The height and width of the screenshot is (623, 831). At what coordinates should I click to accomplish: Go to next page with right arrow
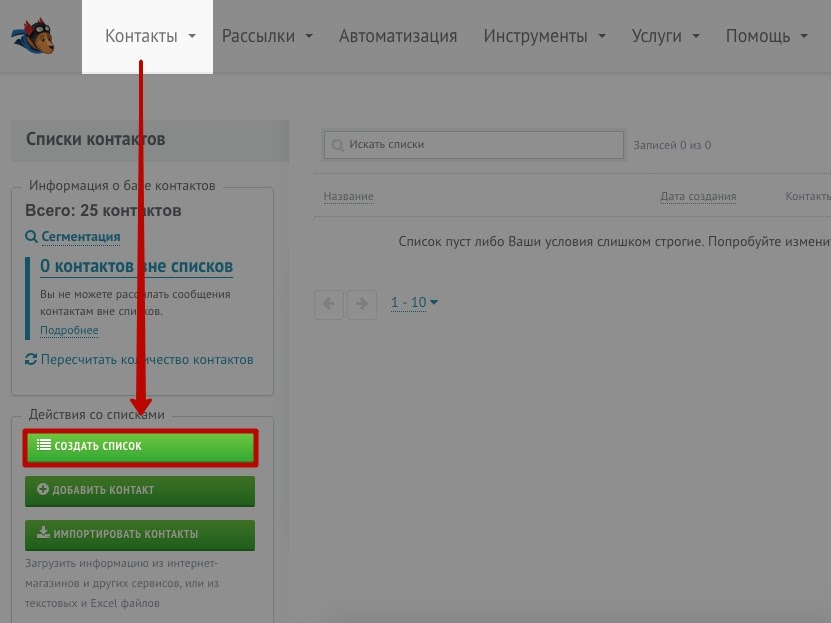(x=362, y=304)
